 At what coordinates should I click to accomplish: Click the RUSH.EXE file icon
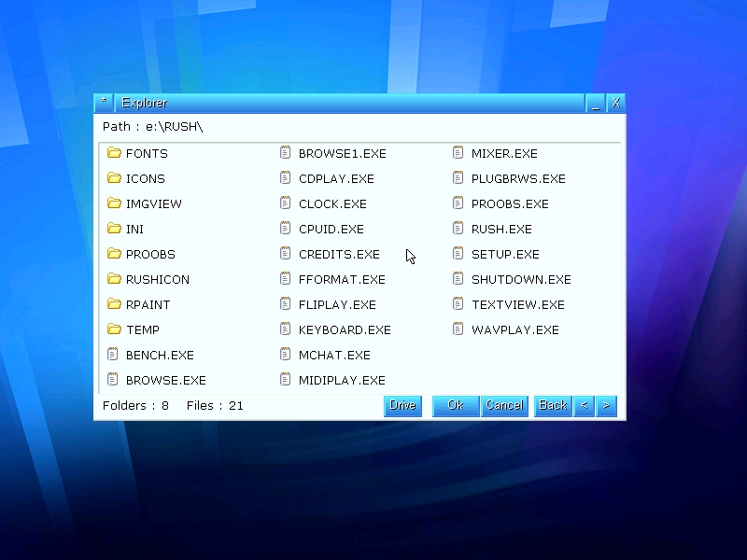click(458, 228)
